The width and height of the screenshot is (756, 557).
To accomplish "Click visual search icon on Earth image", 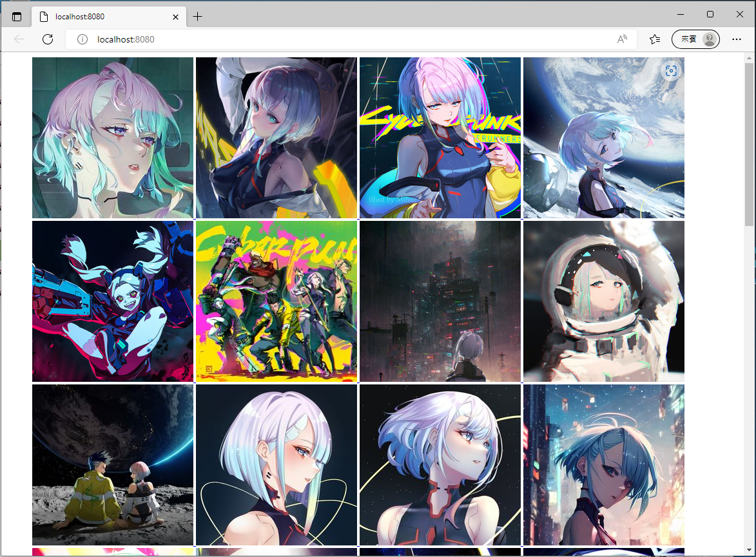I will coord(671,71).
